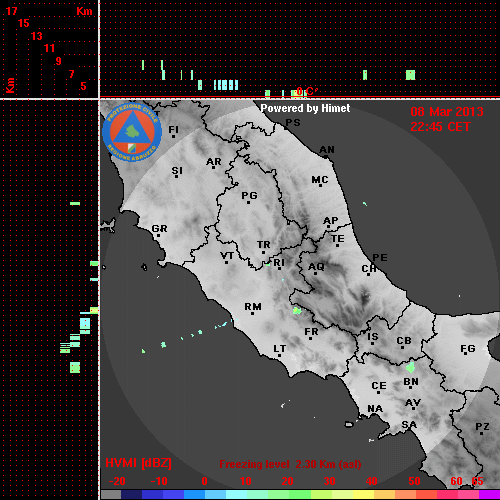Click the NA city label
Viewport: 500px width, 500px height.
[375, 409]
